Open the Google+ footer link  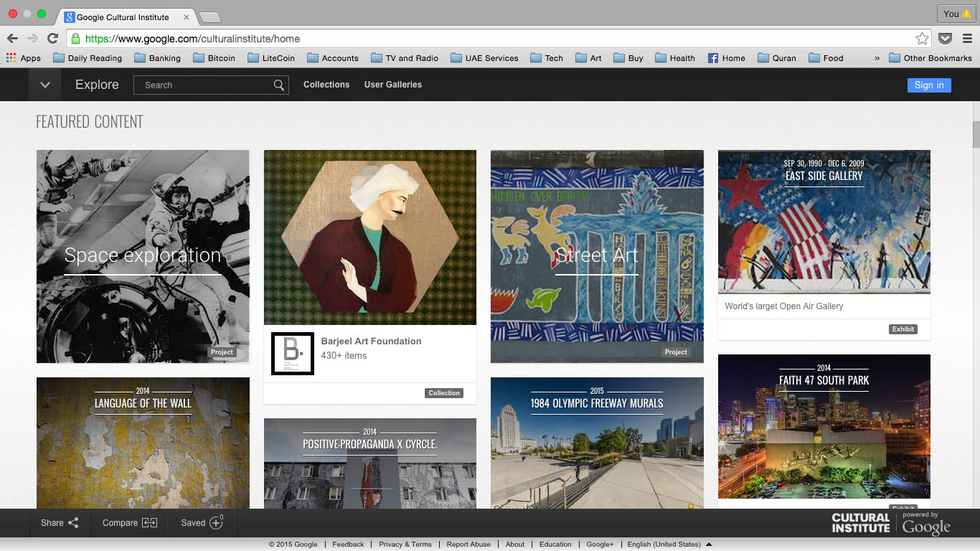(x=600, y=545)
